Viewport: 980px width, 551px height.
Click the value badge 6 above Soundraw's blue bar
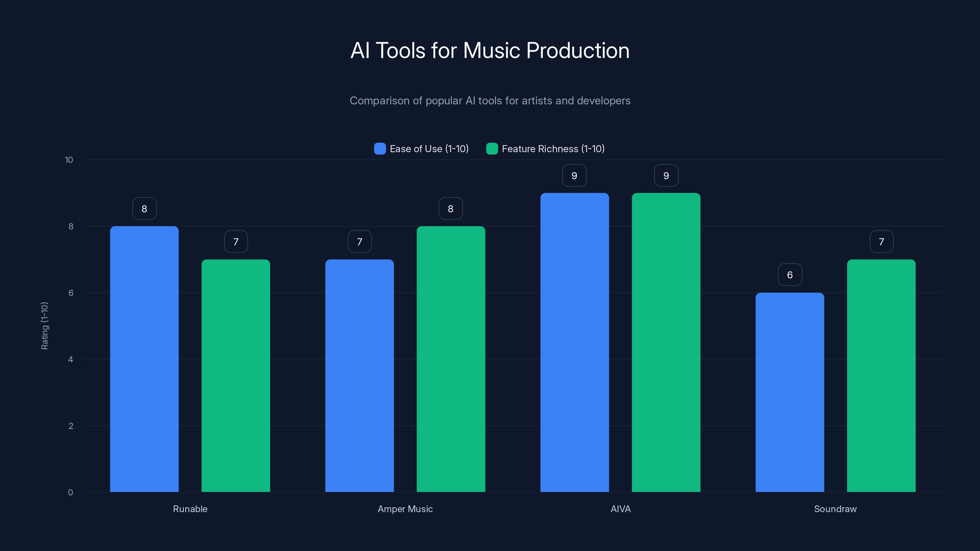point(790,275)
